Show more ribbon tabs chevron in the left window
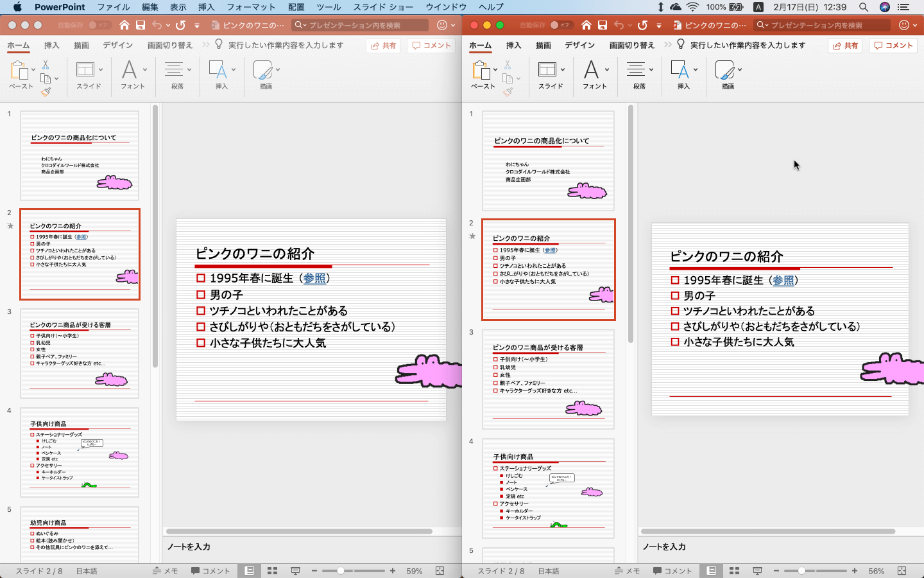Image resolution: width=924 pixels, height=578 pixels. click(x=206, y=45)
